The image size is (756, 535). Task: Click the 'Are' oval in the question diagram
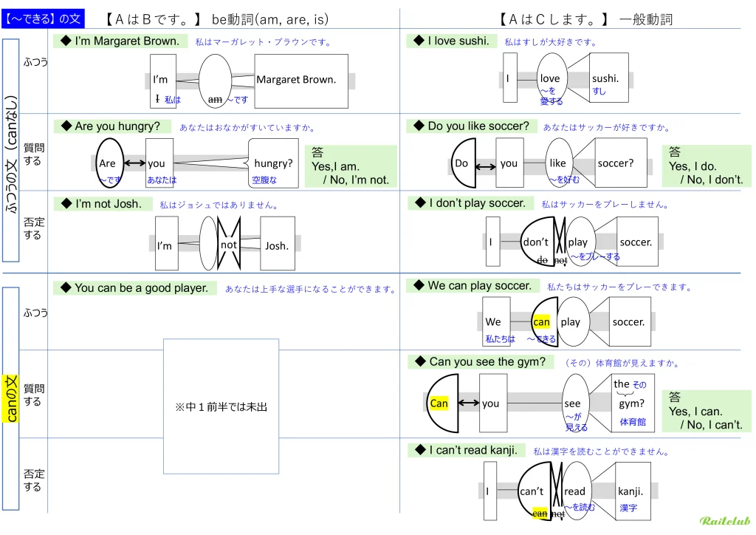point(109,163)
